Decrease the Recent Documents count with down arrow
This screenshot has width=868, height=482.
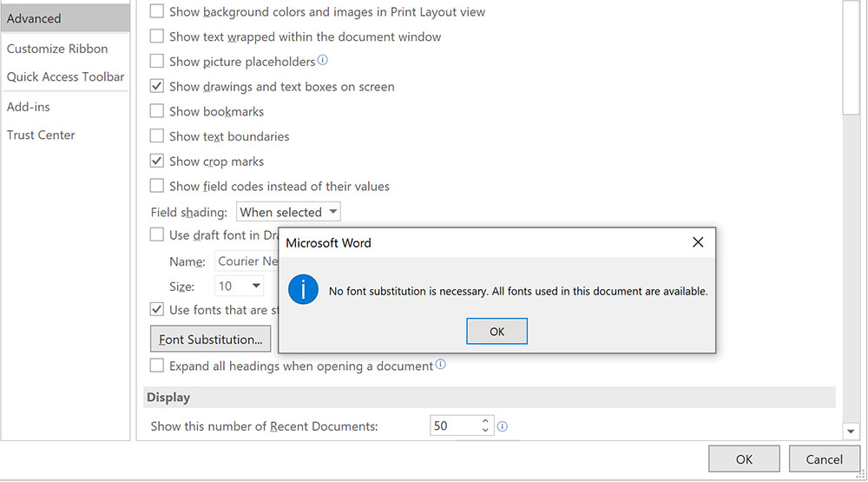coord(485,430)
